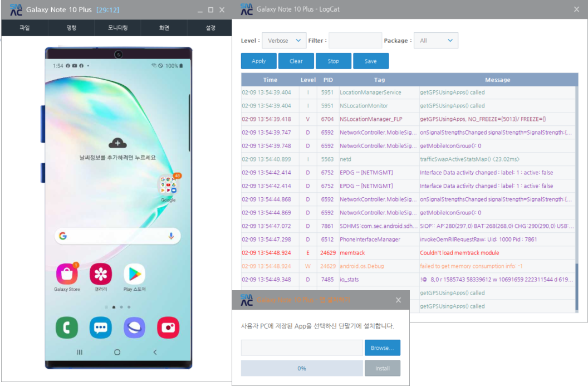Select the SDHMS:com.sec.android.sdh log row
Viewport: 588px width, 386px height.
[x=408, y=226]
